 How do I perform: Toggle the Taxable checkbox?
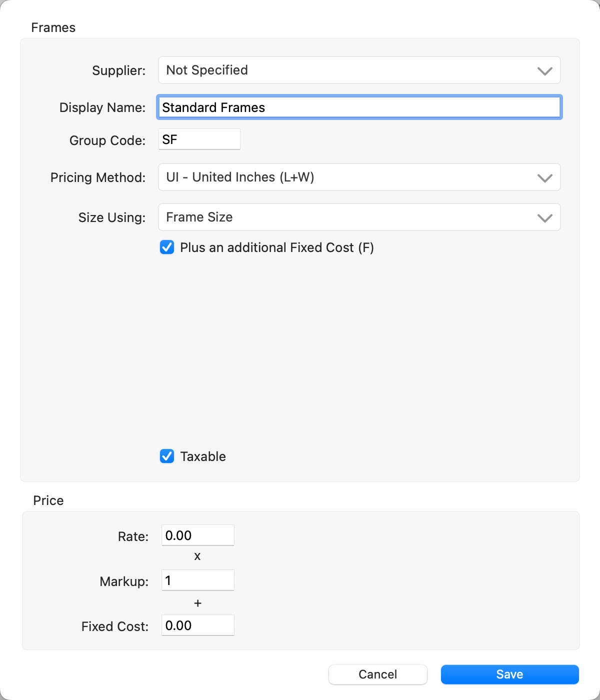click(167, 456)
